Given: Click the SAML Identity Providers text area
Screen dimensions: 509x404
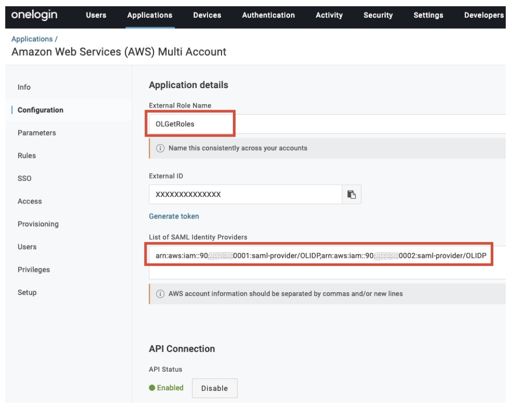Looking at the screenshot, I should click(327, 263).
